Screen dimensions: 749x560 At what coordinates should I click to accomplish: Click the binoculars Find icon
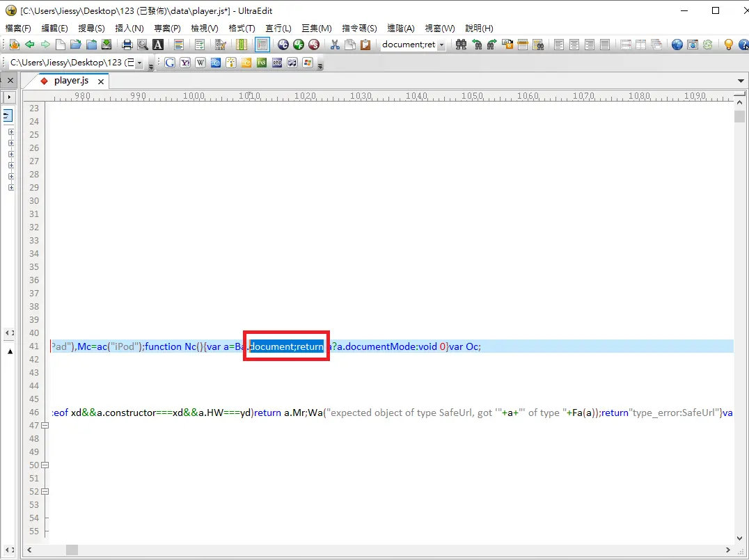[x=461, y=45]
